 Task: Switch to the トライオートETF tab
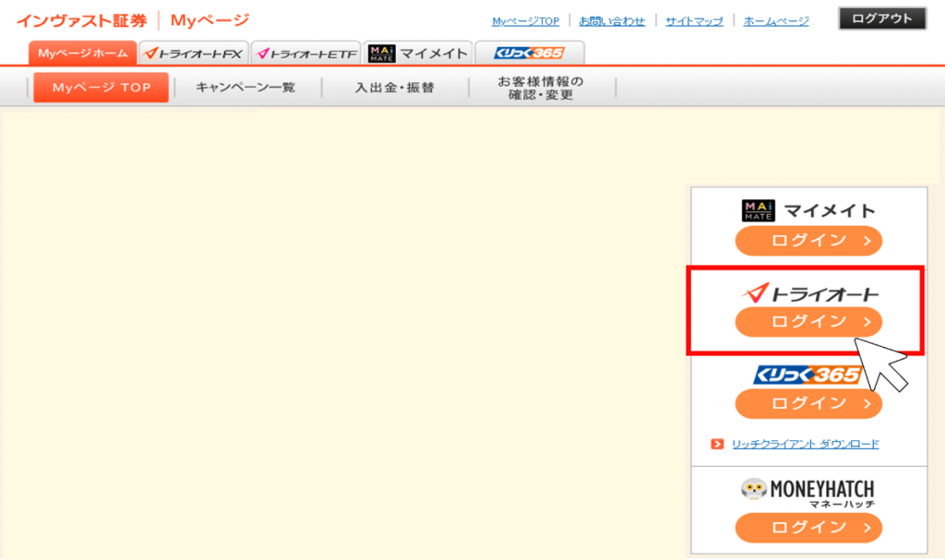coord(306,53)
